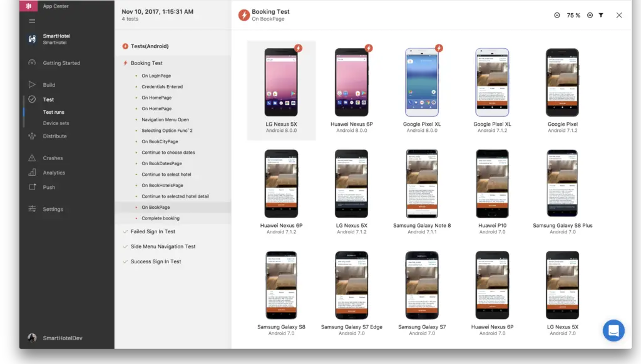This screenshot has width=641, height=364.
Task: Open Samsung Galaxy S7 Edge screenshot
Action: point(352,285)
